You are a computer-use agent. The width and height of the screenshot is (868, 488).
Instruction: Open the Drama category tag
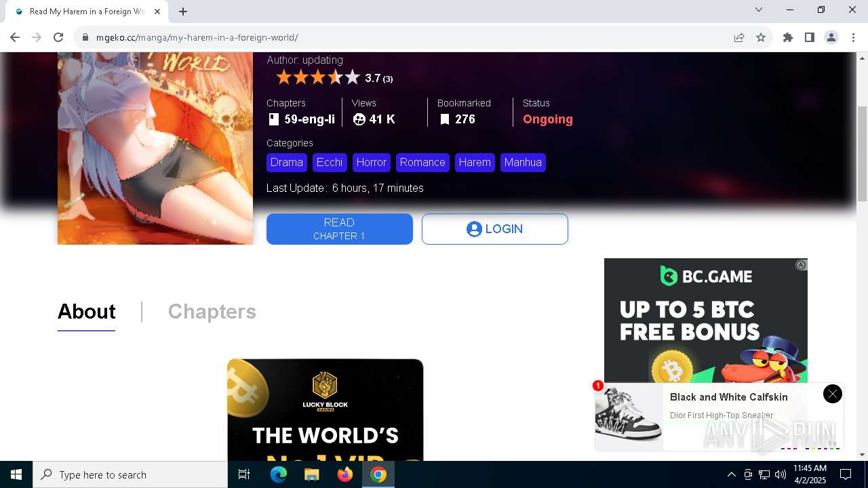[287, 163]
